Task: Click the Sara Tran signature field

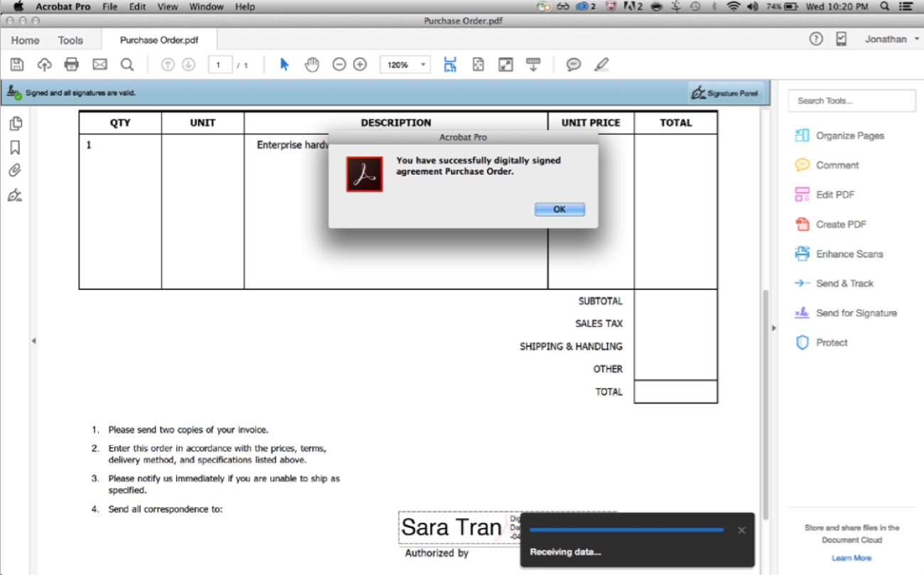Action: click(x=459, y=528)
